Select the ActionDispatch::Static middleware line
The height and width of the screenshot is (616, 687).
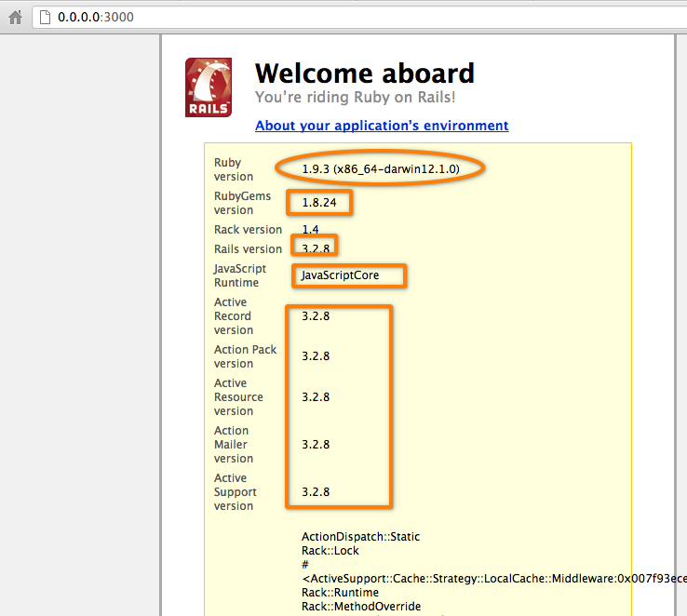click(x=360, y=537)
